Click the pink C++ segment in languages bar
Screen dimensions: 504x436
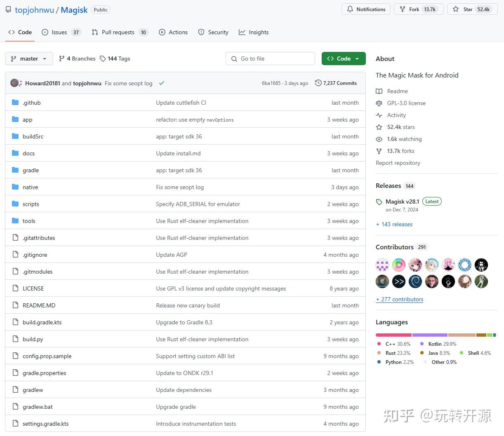click(x=393, y=335)
